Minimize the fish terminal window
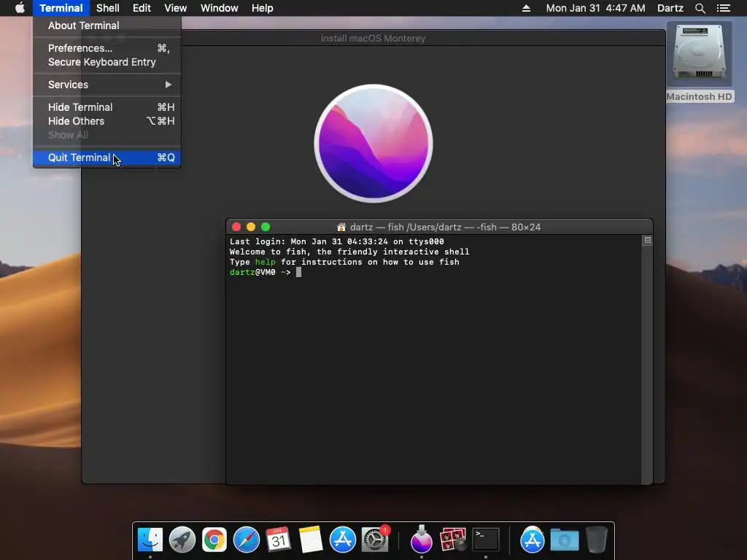This screenshot has width=747, height=560. pos(251,227)
